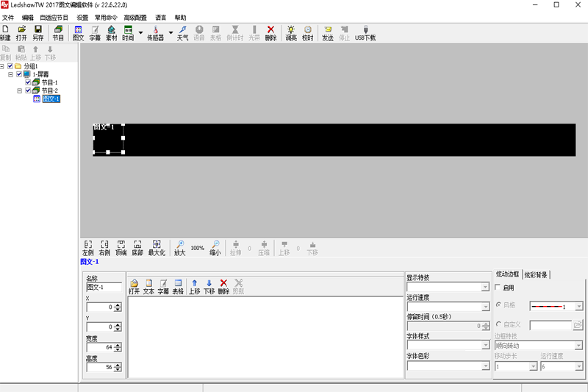Click the USB下载 icon

pyautogui.click(x=365, y=33)
